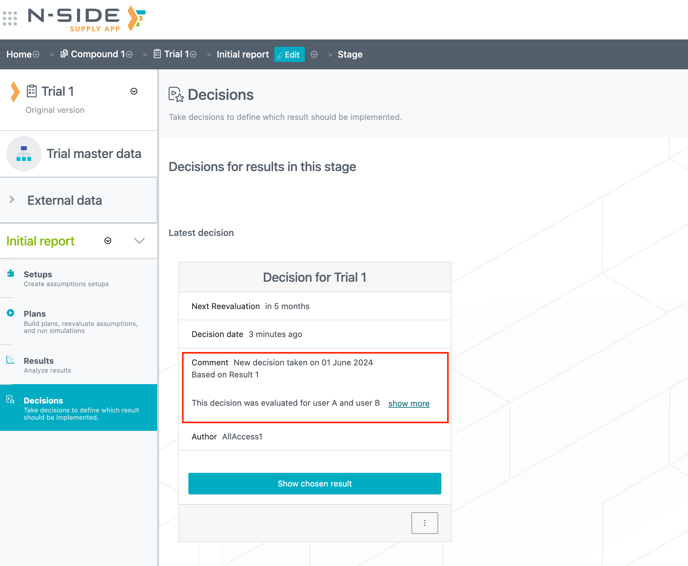Screen dimensions: 688x566
Task: Click the N-SIDE Supply App logo
Action: coord(86,18)
